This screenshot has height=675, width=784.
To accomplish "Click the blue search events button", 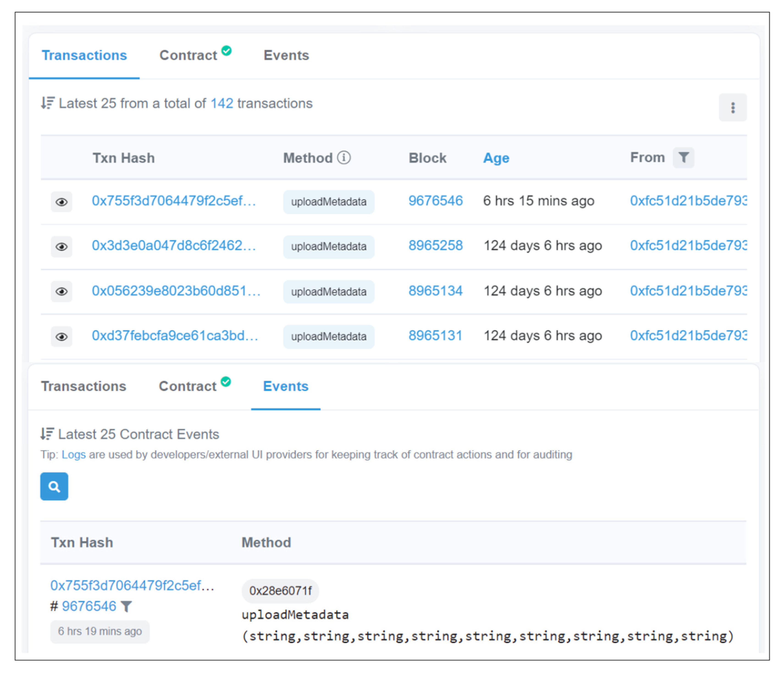I will tap(54, 486).
